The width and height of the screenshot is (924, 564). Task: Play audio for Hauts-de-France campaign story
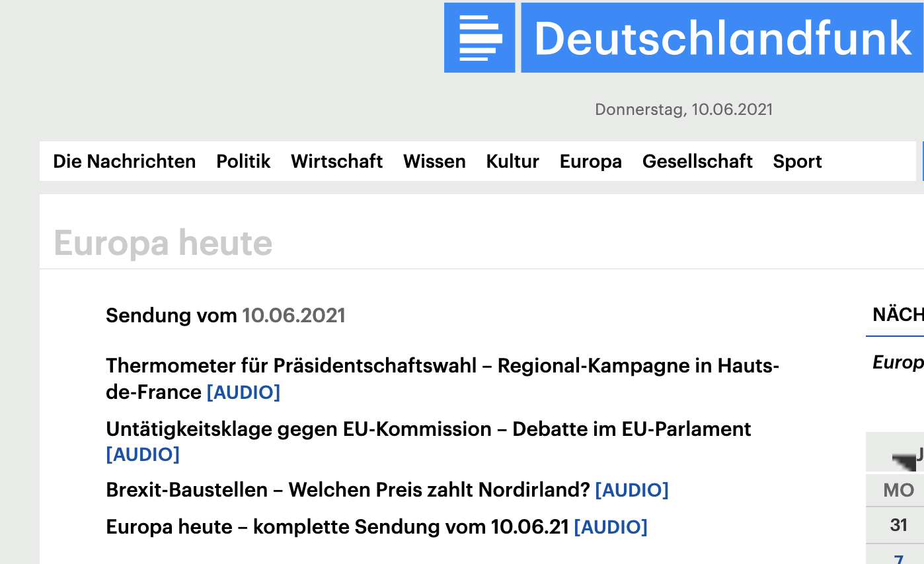pos(243,392)
